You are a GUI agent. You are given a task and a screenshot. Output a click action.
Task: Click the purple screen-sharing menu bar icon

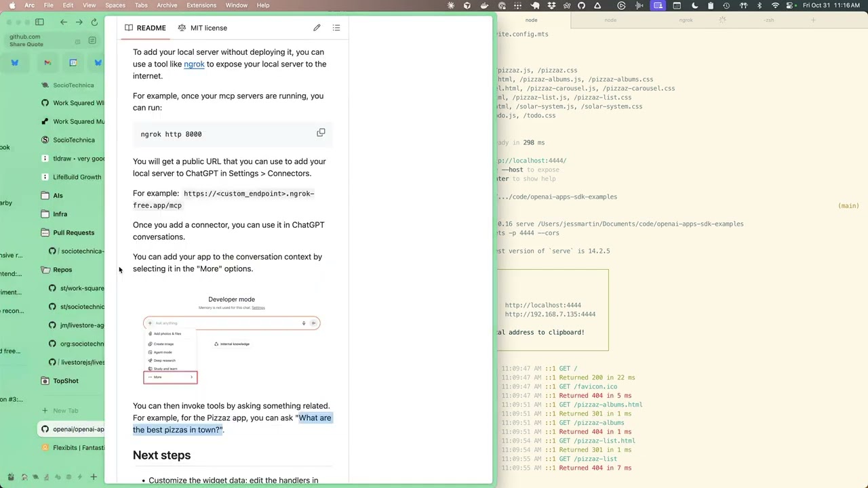coord(658,5)
